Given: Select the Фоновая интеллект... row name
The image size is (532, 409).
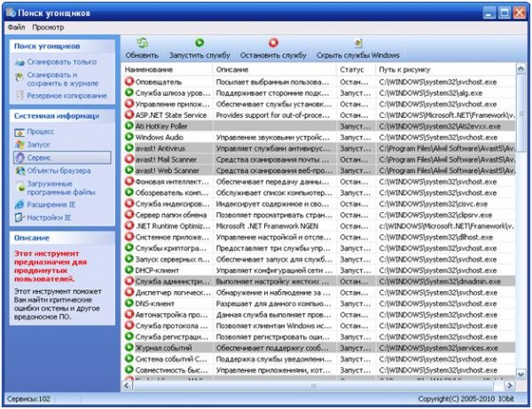Looking at the screenshot, I should click(x=172, y=182).
